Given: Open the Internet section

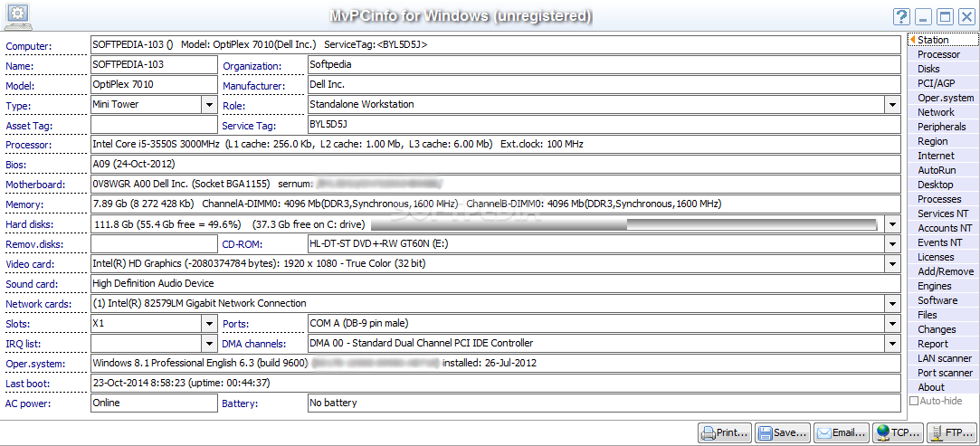Looking at the screenshot, I should coord(943,156).
